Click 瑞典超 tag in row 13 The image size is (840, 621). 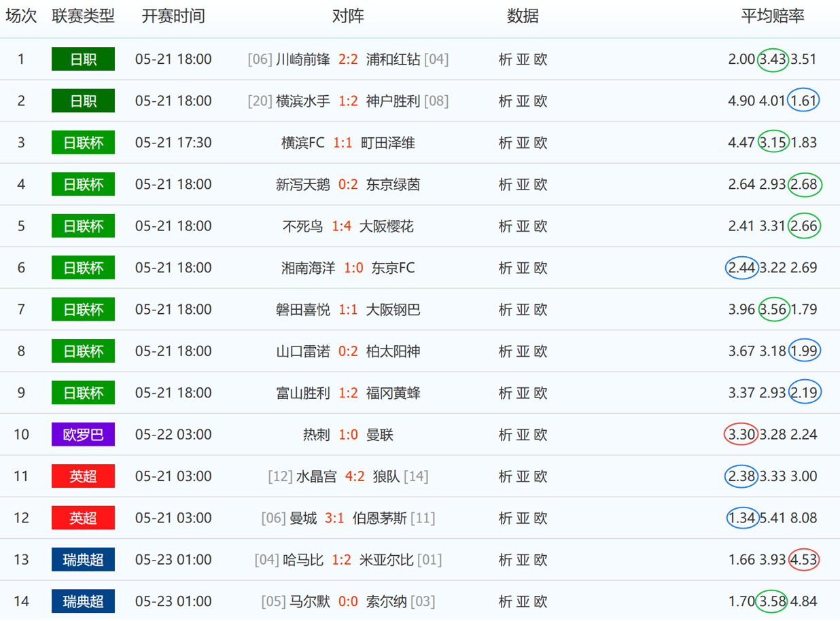83,559
